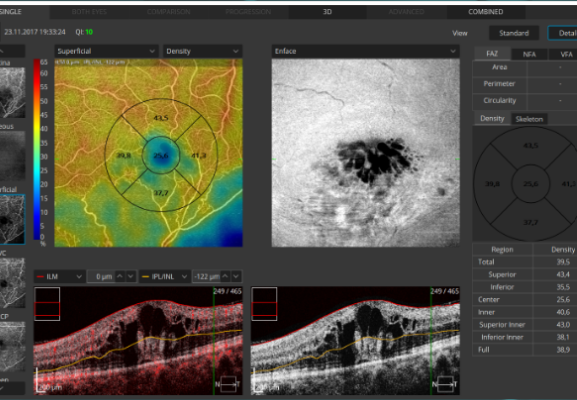This screenshot has height=400, width=577.
Task: Select the NFA analysis tab
Action: pyautogui.click(x=529, y=54)
